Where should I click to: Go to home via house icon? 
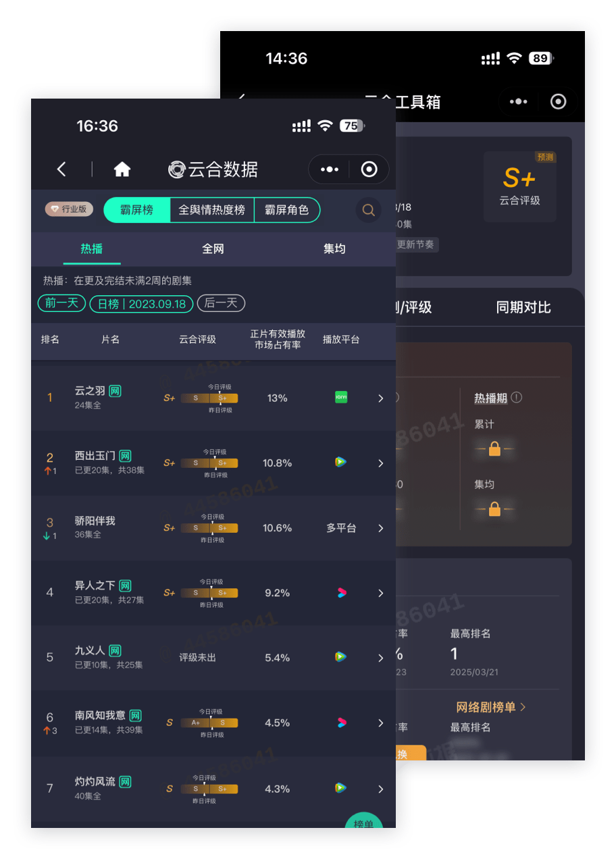coord(122,169)
